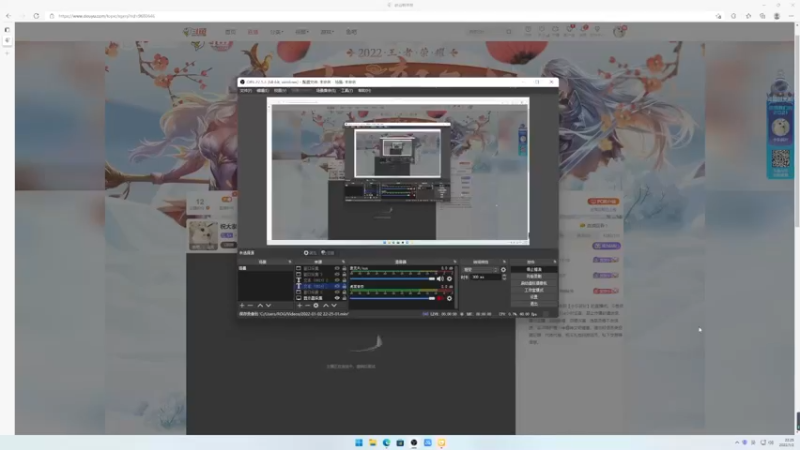Open the Scene Collection menu in OBS
The image size is (800, 450).
point(326,90)
